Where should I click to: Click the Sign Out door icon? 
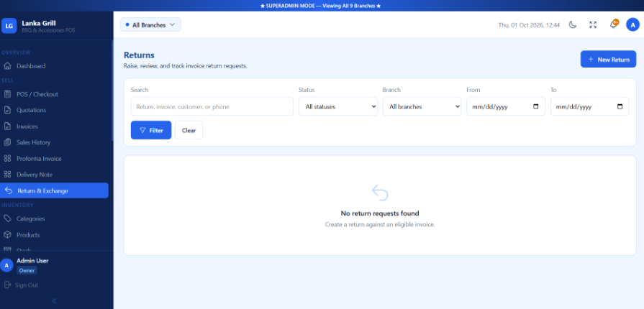tap(7, 285)
